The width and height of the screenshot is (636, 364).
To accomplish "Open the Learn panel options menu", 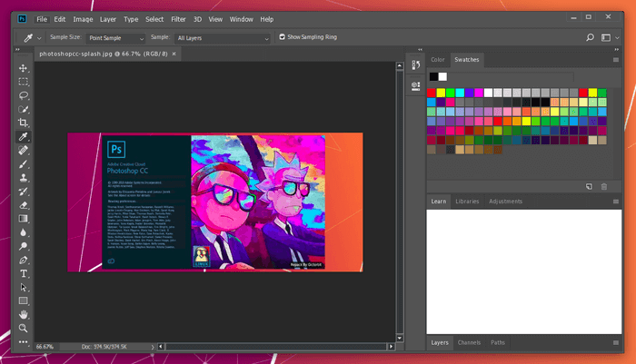I will click(616, 202).
